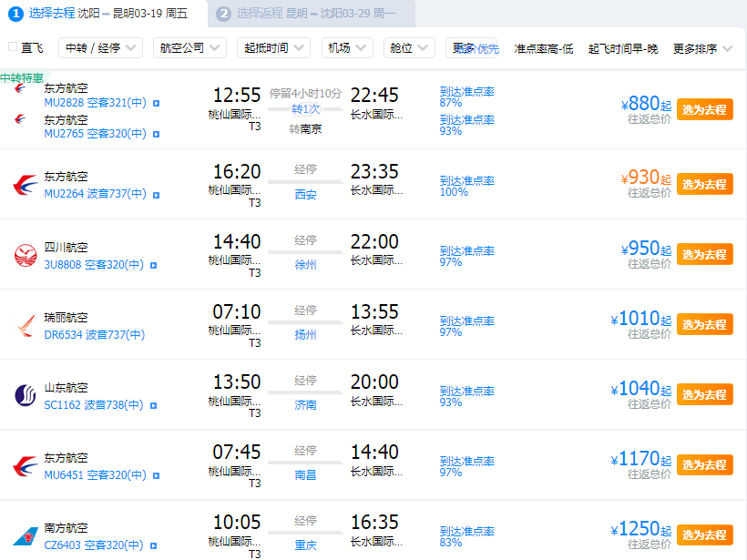Click the 12:55 departure time

237,96
